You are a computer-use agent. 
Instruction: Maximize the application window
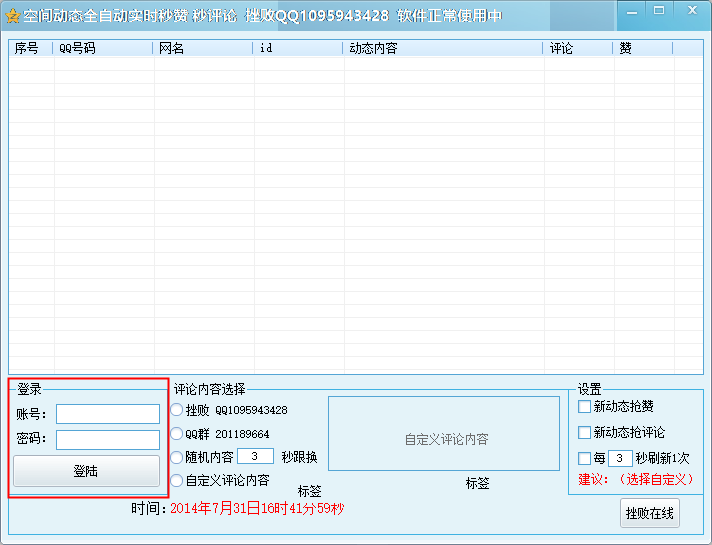[659, 11]
